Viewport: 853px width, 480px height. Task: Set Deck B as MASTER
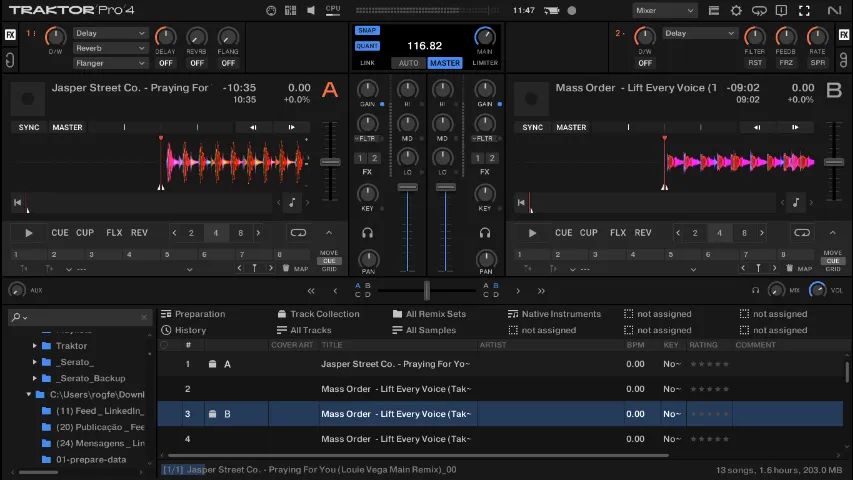571,127
